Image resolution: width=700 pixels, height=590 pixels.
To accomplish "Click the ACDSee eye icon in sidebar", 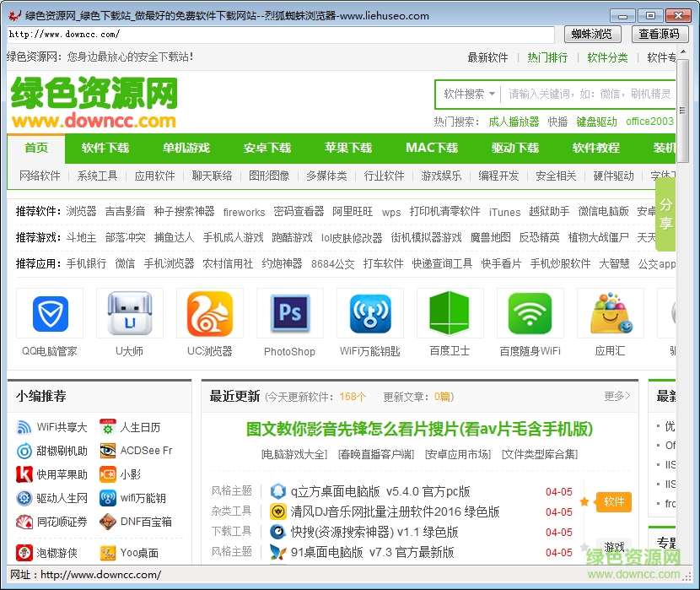I will tap(107, 450).
